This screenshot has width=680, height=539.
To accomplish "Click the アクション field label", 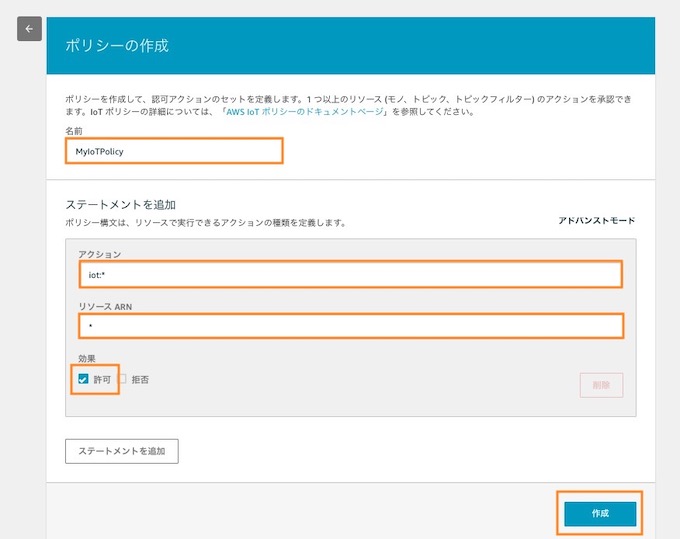I will coord(100,254).
